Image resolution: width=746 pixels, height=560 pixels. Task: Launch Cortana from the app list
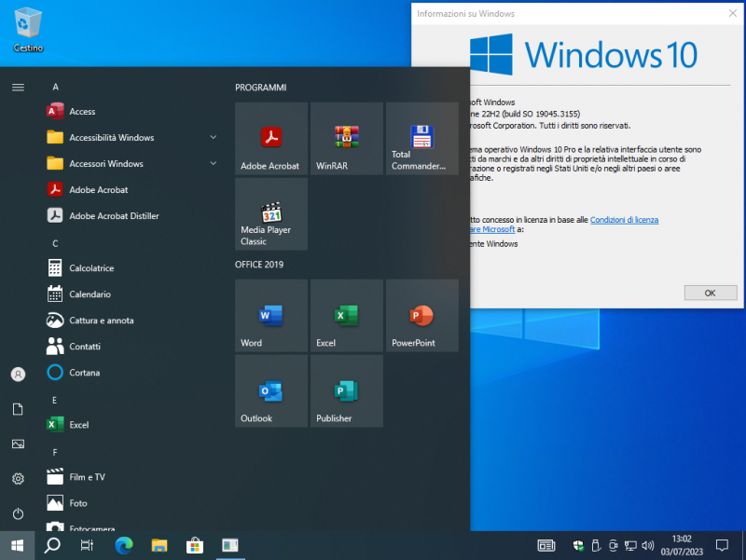point(132,373)
